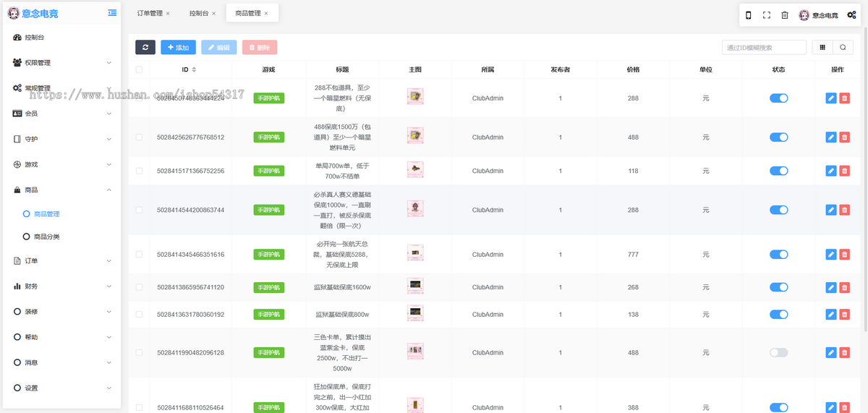The height and width of the screenshot is (413, 868).
Task: Check the row 5028413865956741120
Action: (x=139, y=287)
